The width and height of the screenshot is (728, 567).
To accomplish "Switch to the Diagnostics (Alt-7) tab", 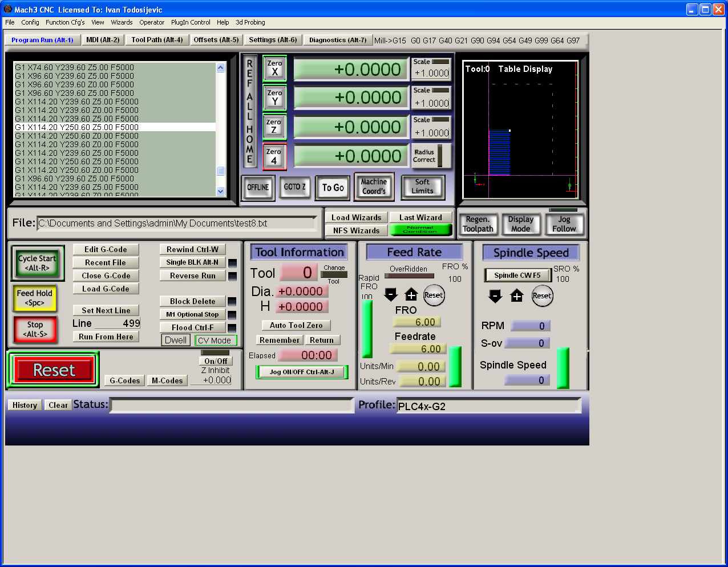I will [x=338, y=40].
